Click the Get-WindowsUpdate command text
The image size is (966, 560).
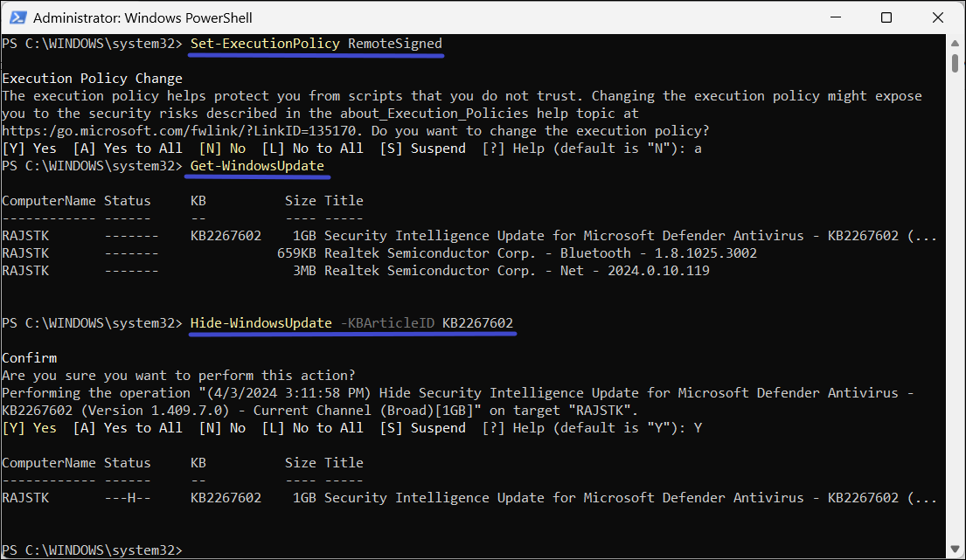point(257,166)
